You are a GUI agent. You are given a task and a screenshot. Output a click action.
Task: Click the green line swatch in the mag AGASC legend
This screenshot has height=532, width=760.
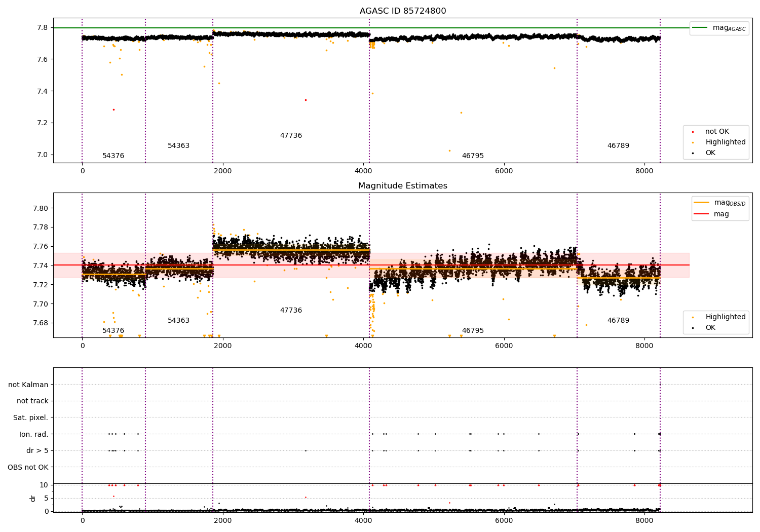point(700,28)
